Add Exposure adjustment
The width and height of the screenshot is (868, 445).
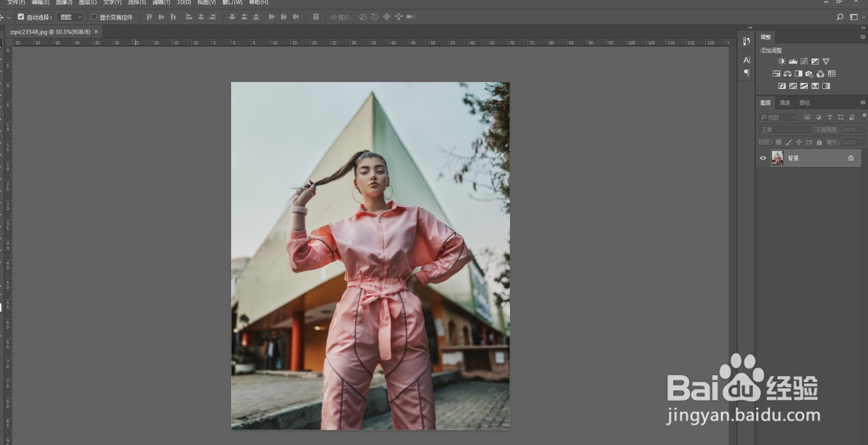(x=815, y=61)
